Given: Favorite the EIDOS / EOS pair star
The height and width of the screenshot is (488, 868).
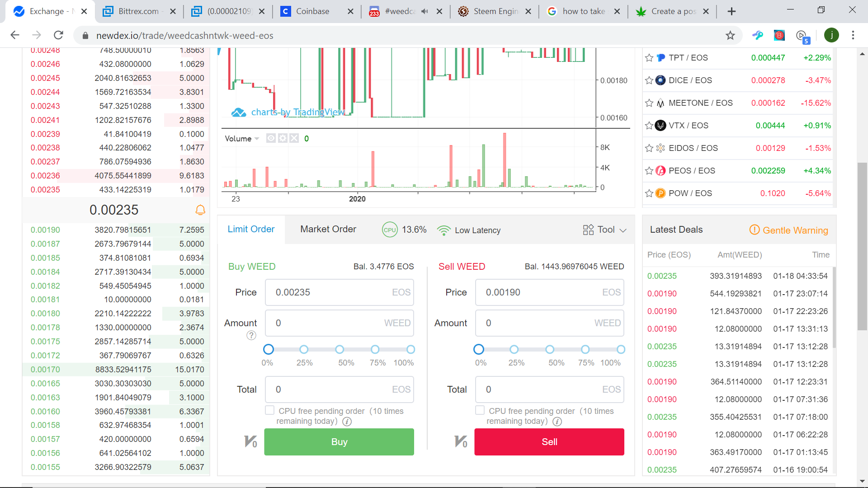Looking at the screenshot, I should 649,148.
